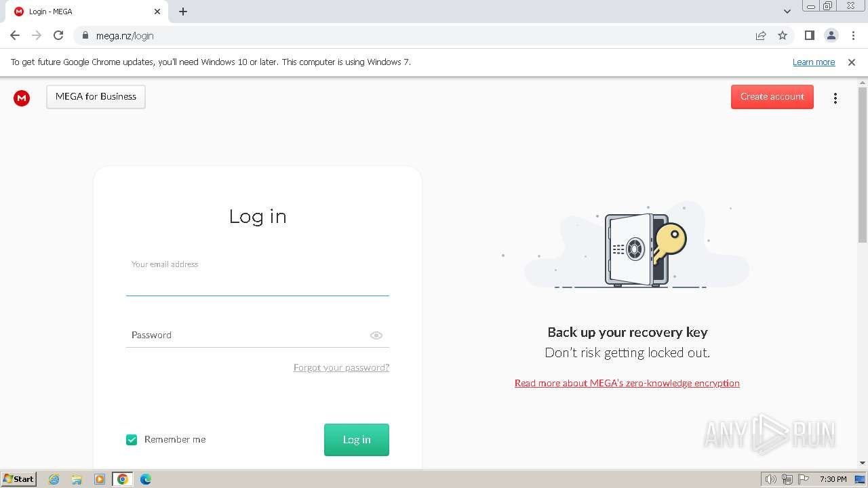The image size is (868, 488).
Task: Open Chrome three-dot menu
Action: (854, 35)
